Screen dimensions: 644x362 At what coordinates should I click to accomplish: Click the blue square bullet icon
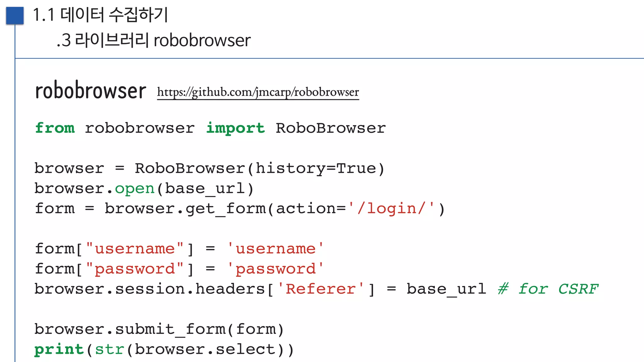tap(15, 15)
